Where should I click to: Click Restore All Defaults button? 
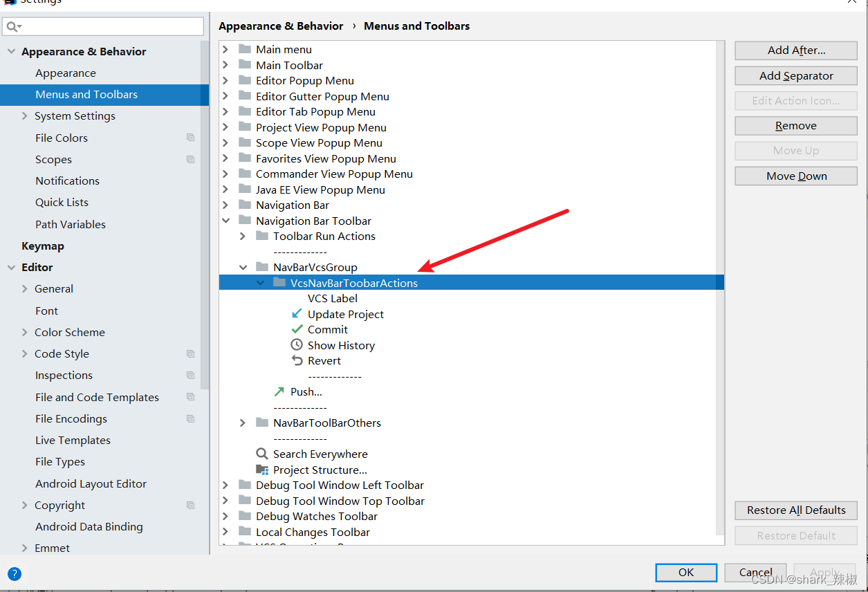[796, 510]
